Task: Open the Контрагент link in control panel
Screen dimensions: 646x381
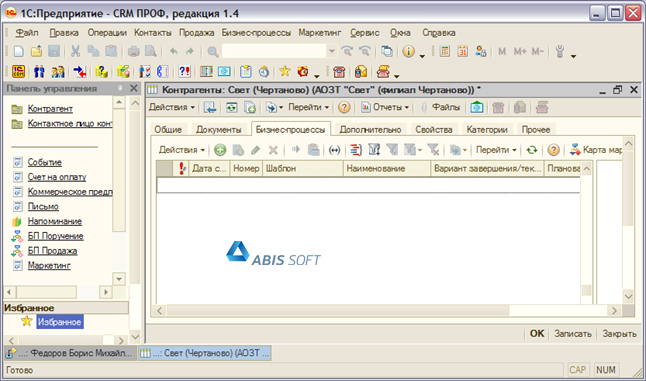Action: pos(50,109)
